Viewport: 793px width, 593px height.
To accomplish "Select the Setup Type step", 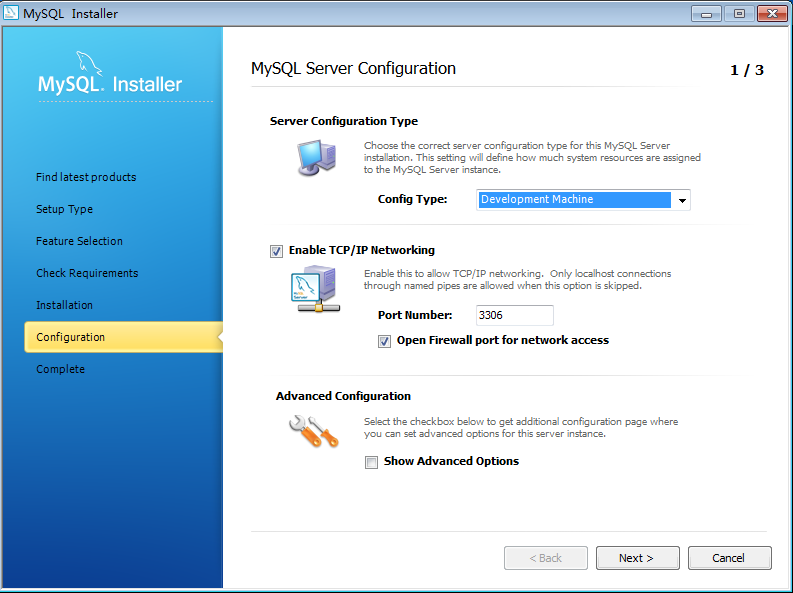I will pos(64,209).
